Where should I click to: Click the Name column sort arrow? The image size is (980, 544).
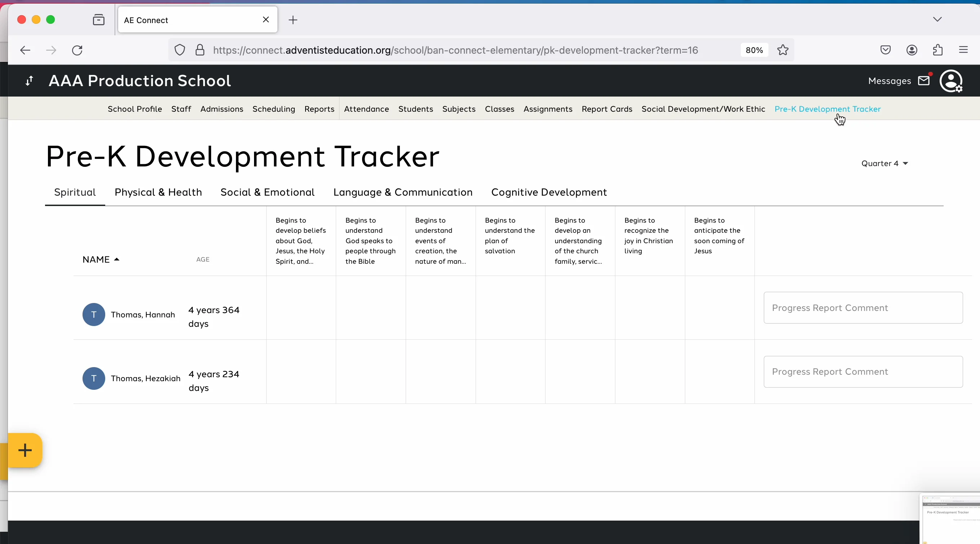click(x=116, y=259)
